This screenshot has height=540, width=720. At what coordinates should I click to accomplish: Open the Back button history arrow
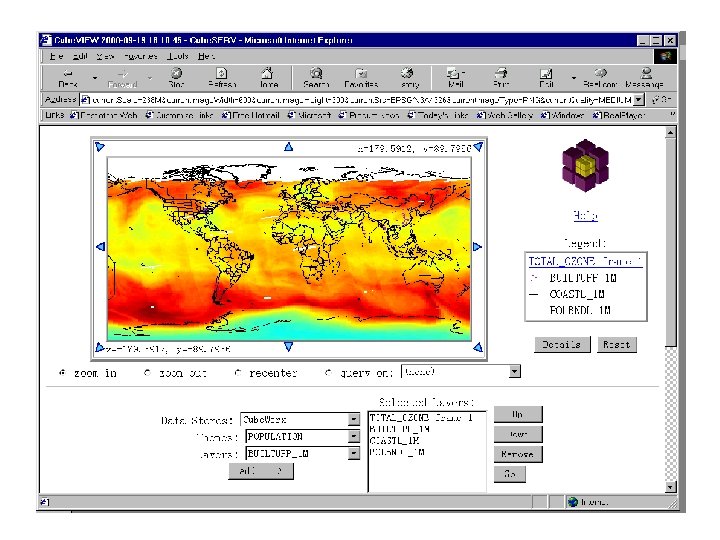tap(95, 78)
